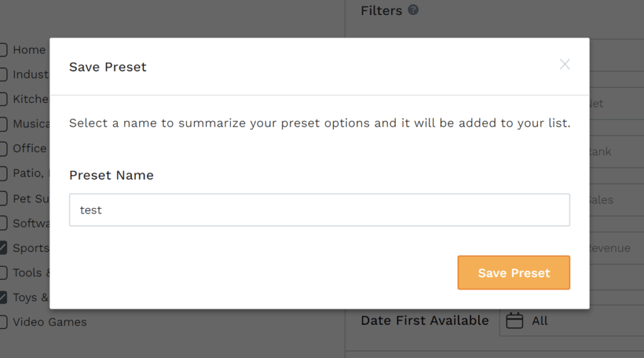Check the Software category checkbox
The image size is (644, 358).
coord(3,223)
